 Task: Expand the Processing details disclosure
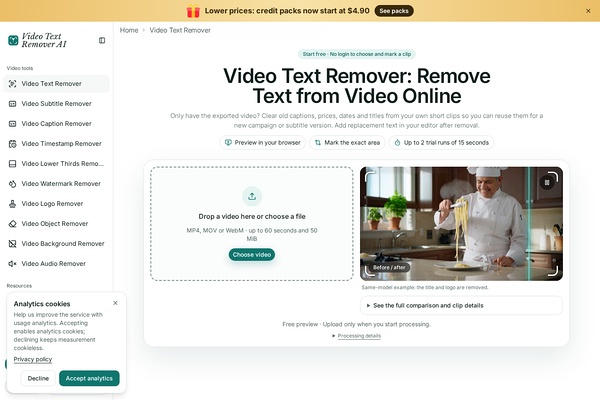(357, 336)
